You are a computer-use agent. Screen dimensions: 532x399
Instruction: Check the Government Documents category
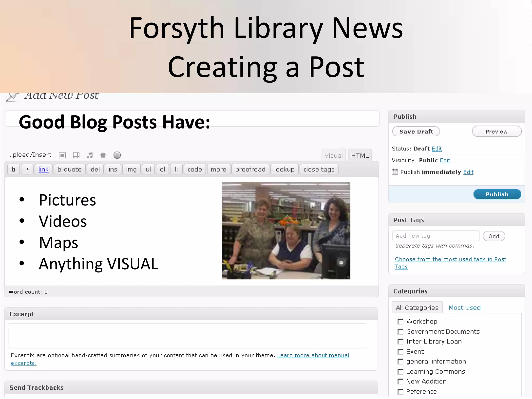coord(401,332)
